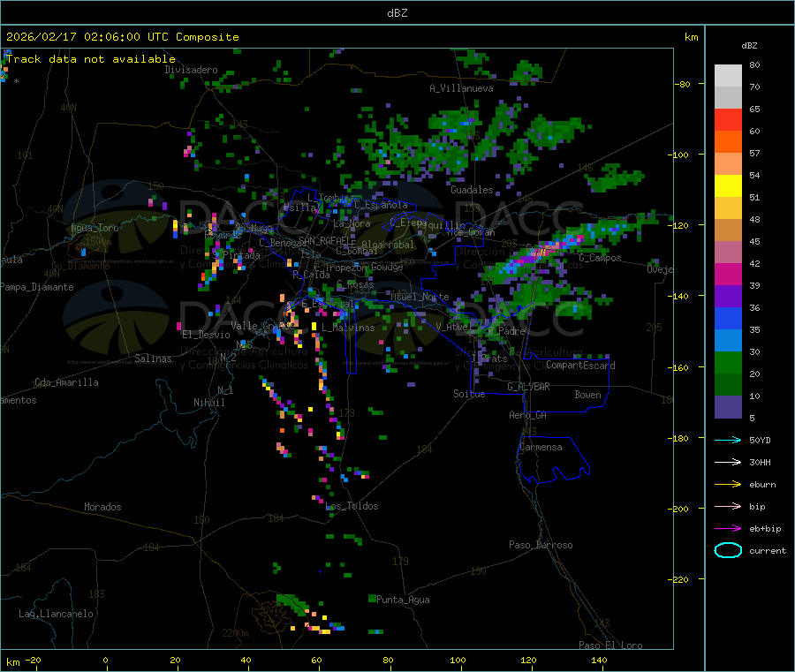Click the C_Española map label
Screen dimensions: 795x672
coord(381,205)
